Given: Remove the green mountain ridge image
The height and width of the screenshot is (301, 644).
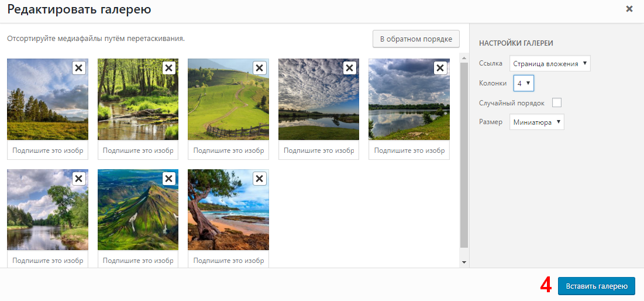Looking at the screenshot, I should 169,179.
